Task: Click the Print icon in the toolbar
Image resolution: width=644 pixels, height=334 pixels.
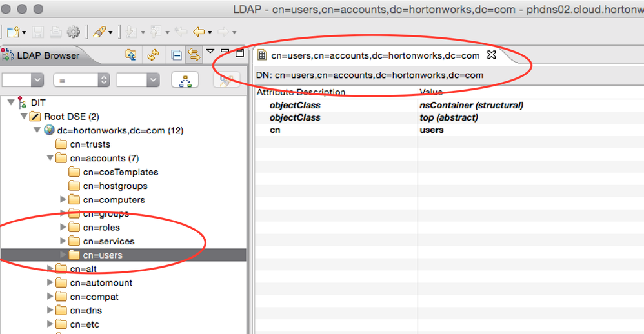Action: click(x=55, y=32)
